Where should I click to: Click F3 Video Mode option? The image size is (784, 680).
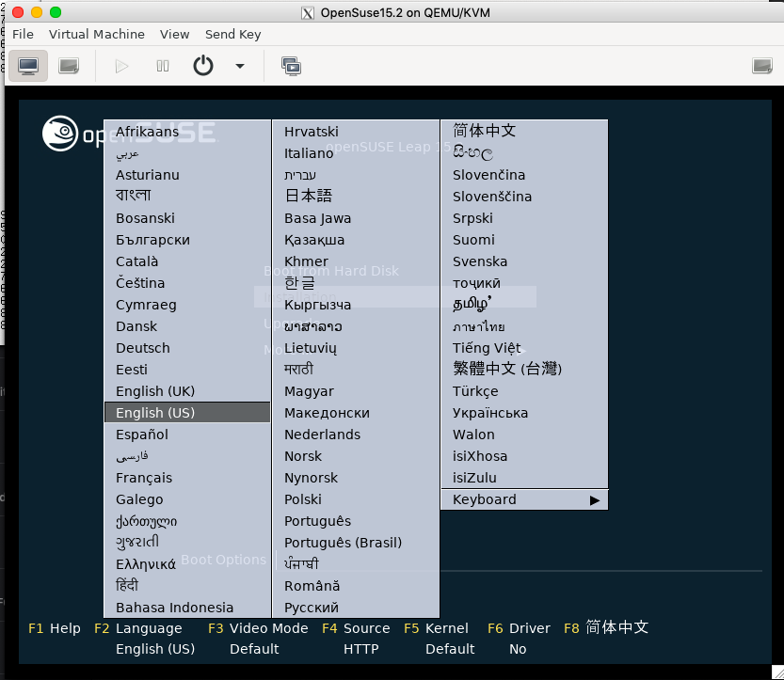(x=258, y=628)
